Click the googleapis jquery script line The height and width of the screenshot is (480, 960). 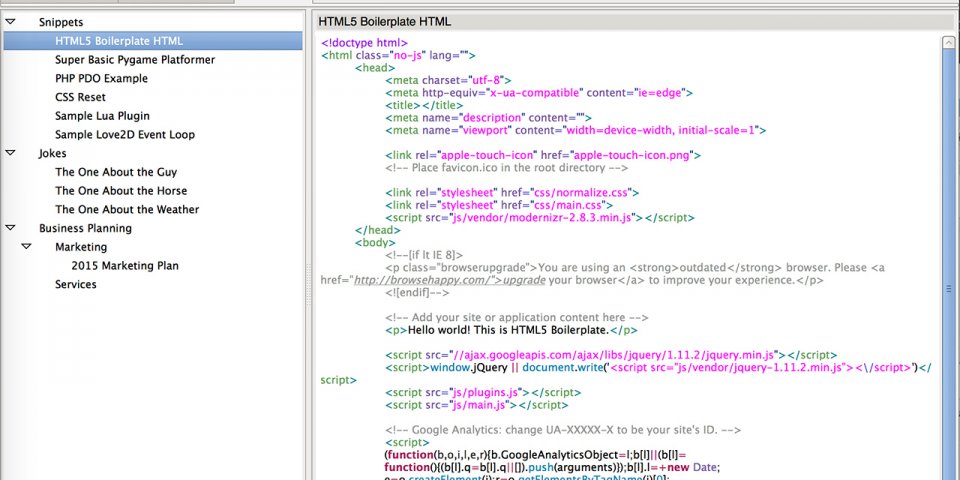[611, 355]
